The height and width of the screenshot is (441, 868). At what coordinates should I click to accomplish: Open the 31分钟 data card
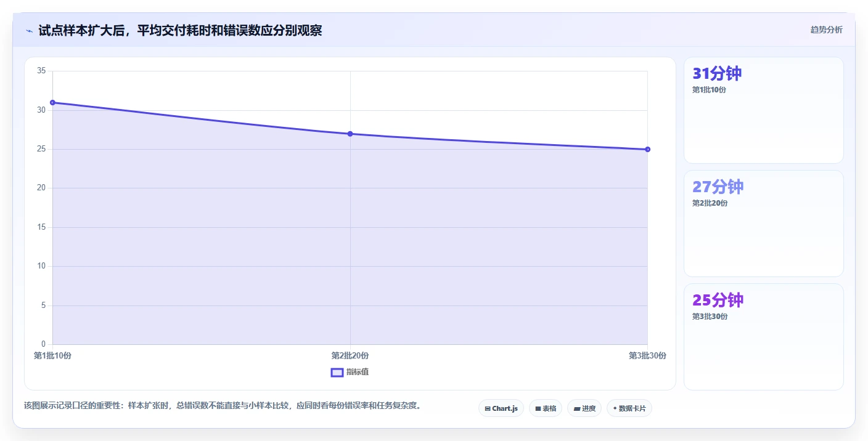point(764,110)
